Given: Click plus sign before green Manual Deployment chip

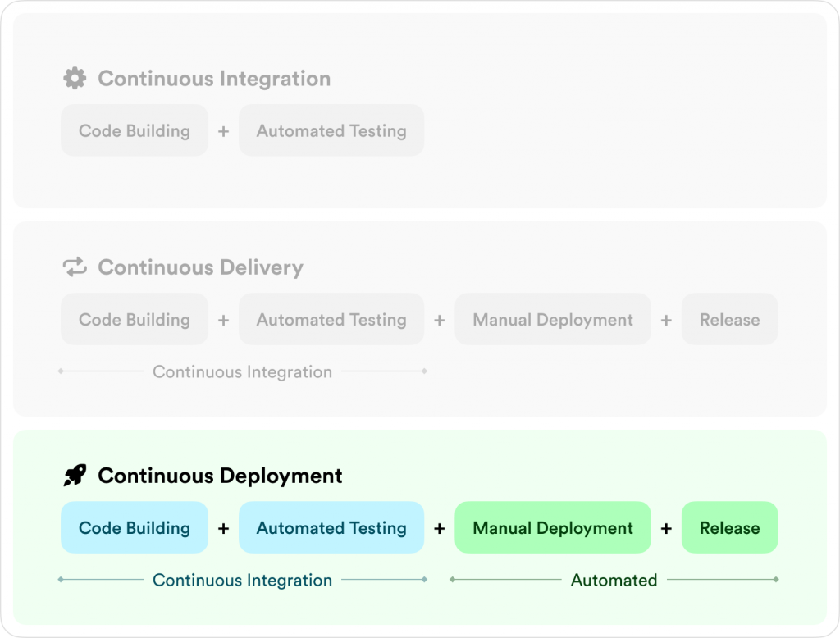Looking at the screenshot, I should [440, 528].
